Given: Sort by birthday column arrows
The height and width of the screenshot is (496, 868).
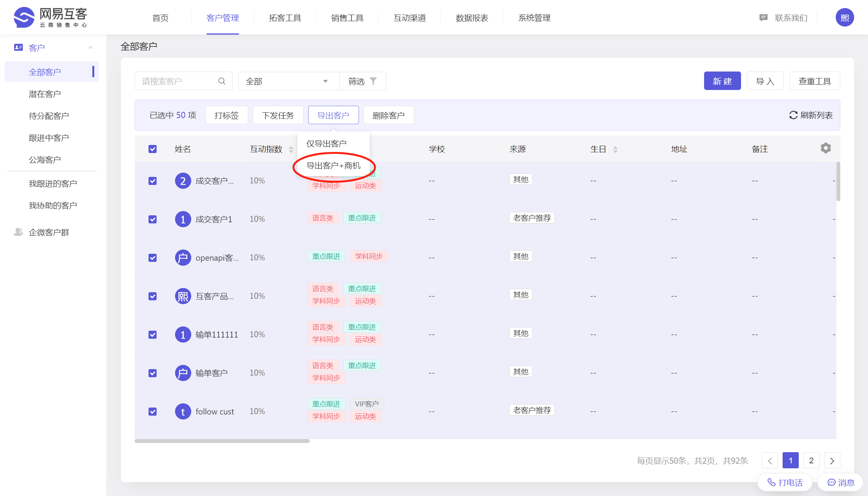Looking at the screenshot, I should [615, 149].
